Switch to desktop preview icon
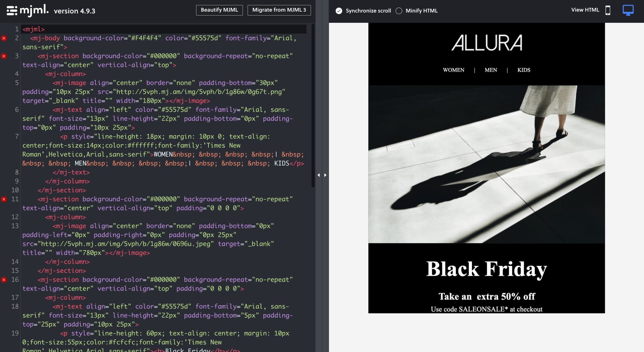 click(628, 10)
